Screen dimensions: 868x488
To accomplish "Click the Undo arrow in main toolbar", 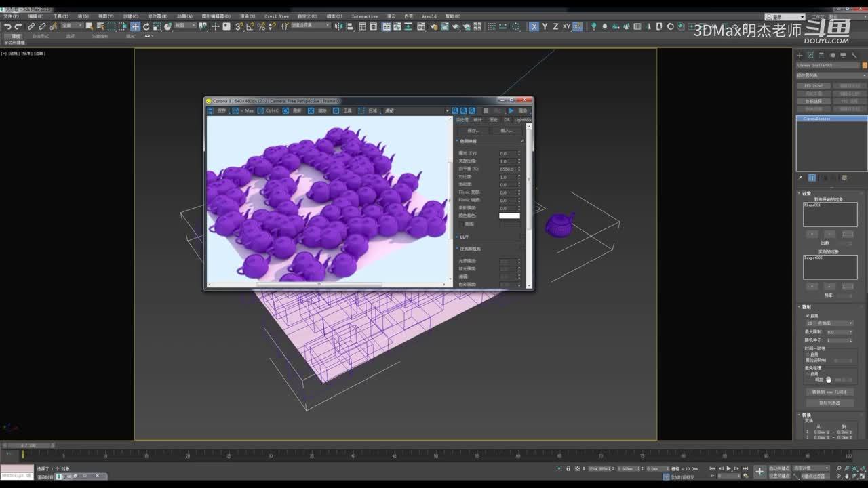I will click(x=7, y=26).
